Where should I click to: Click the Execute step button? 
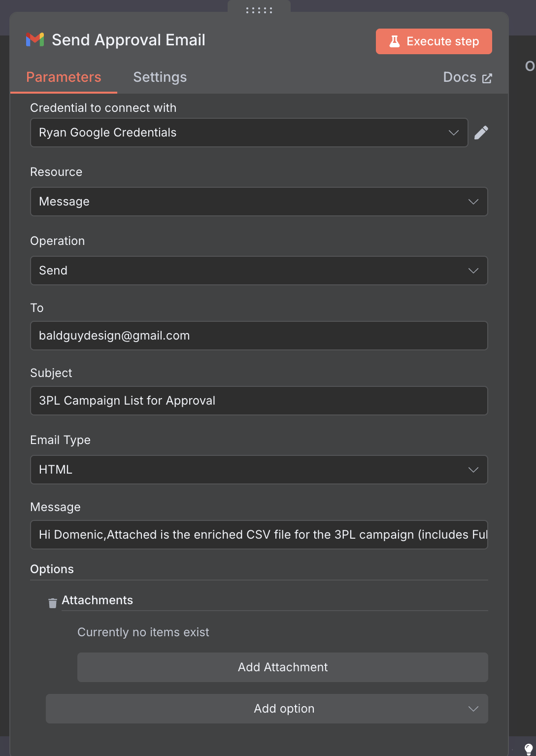[434, 41]
